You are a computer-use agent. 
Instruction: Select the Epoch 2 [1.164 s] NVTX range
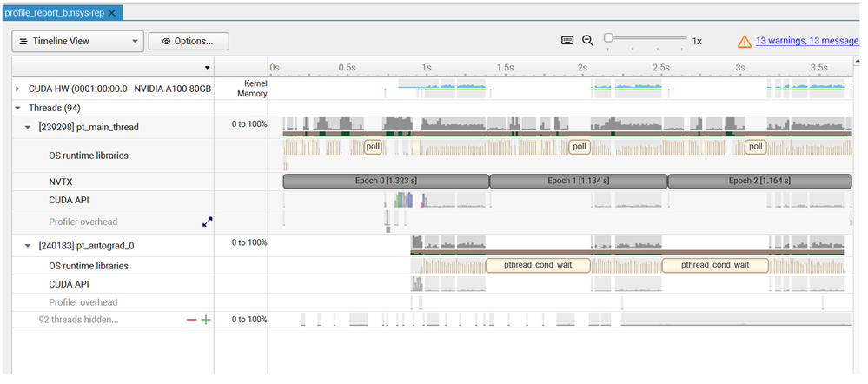tap(759, 181)
